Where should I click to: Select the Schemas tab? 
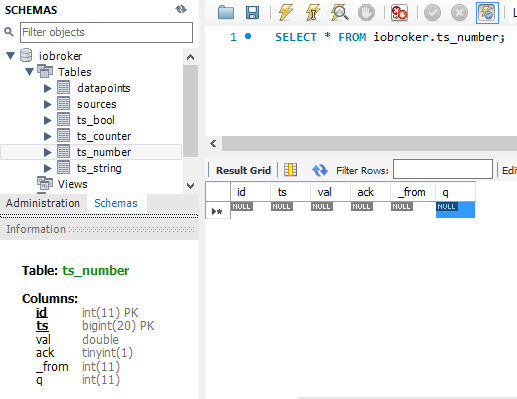(x=116, y=203)
